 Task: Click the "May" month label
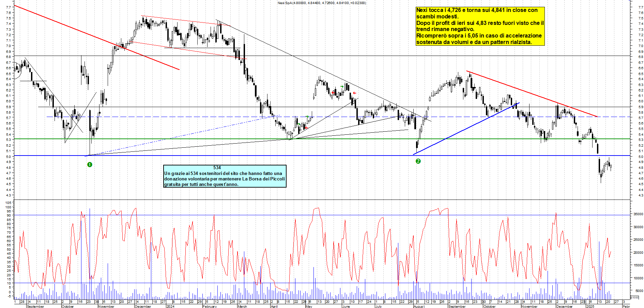309,306
